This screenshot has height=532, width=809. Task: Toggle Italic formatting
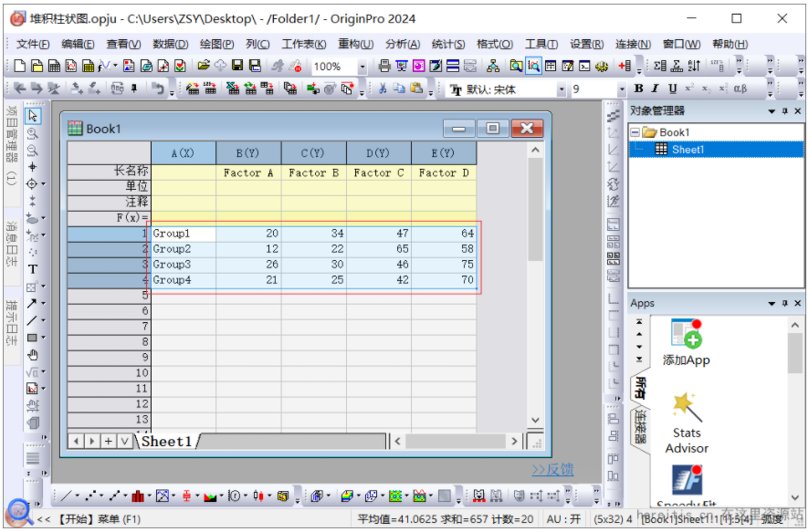click(x=656, y=89)
